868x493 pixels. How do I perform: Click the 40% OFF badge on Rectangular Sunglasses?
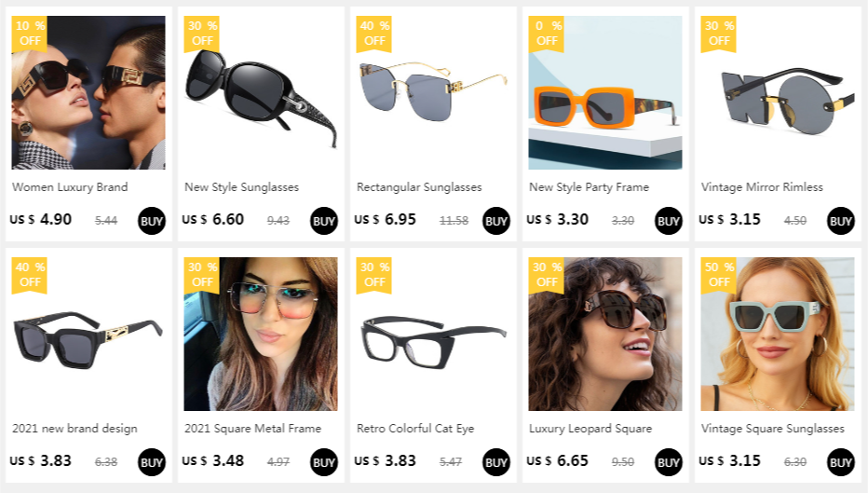point(374,34)
